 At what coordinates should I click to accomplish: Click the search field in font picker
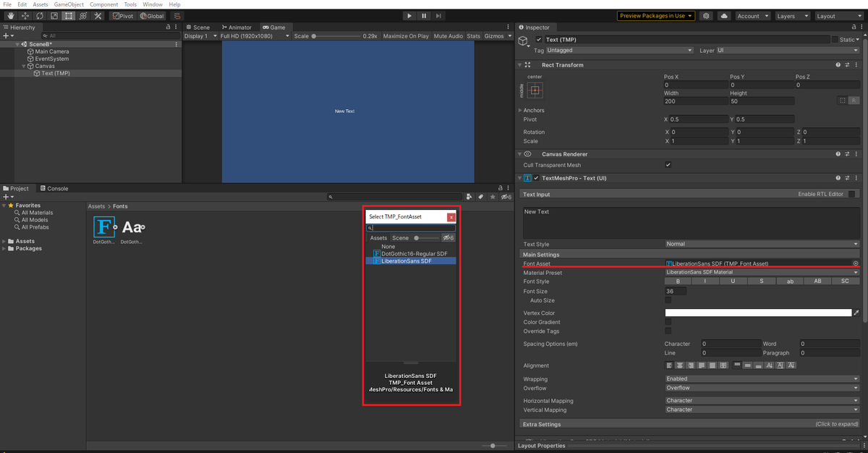coord(411,228)
